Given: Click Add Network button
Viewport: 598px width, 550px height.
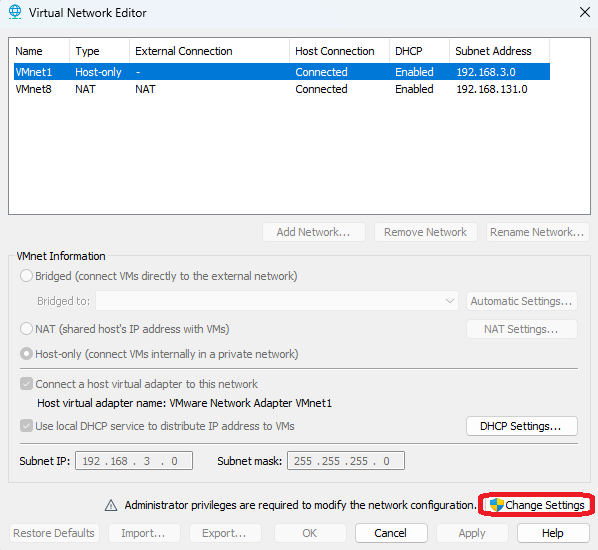Looking at the screenshot, I should [x=314, y=232].
